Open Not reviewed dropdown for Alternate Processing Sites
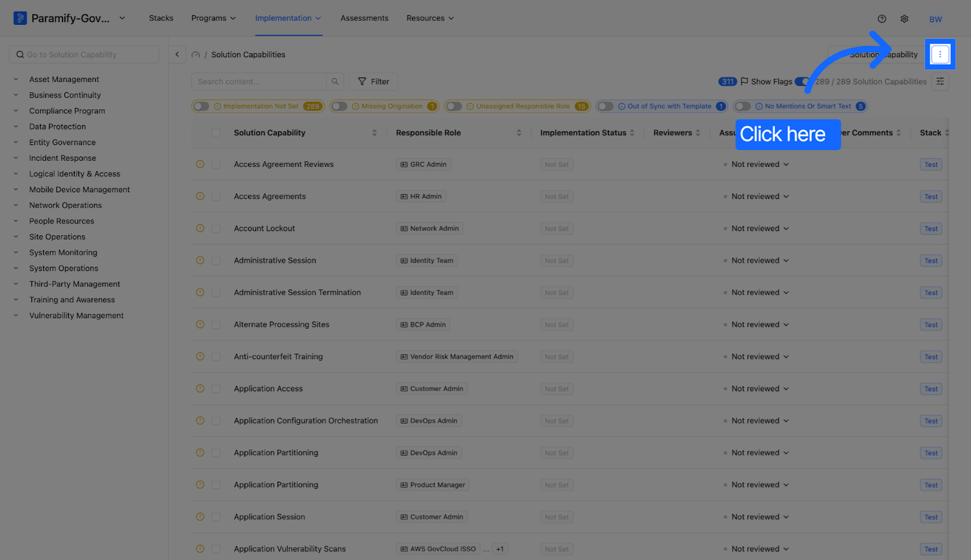Image resolution: width=971 pixels, height=560 pixels. pyautogui.click(x=760, y=325)
